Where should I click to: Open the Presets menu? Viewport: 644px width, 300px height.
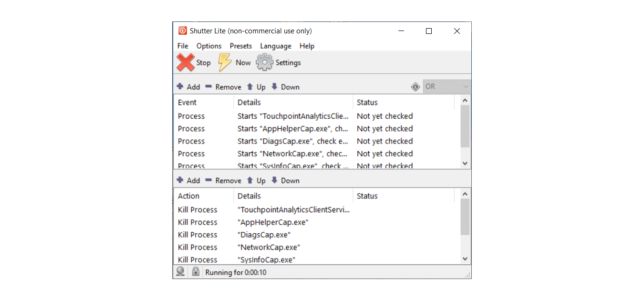241,46
